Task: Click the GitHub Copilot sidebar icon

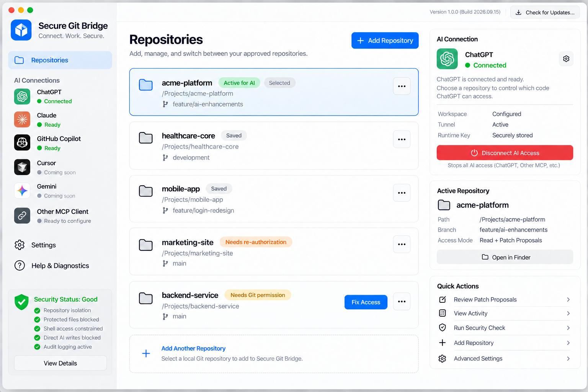Action: [x=22, y=143]
